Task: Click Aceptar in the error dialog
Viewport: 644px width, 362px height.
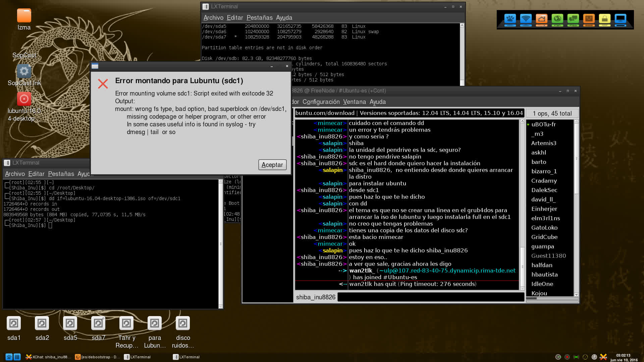Action: tap(272, 165)
